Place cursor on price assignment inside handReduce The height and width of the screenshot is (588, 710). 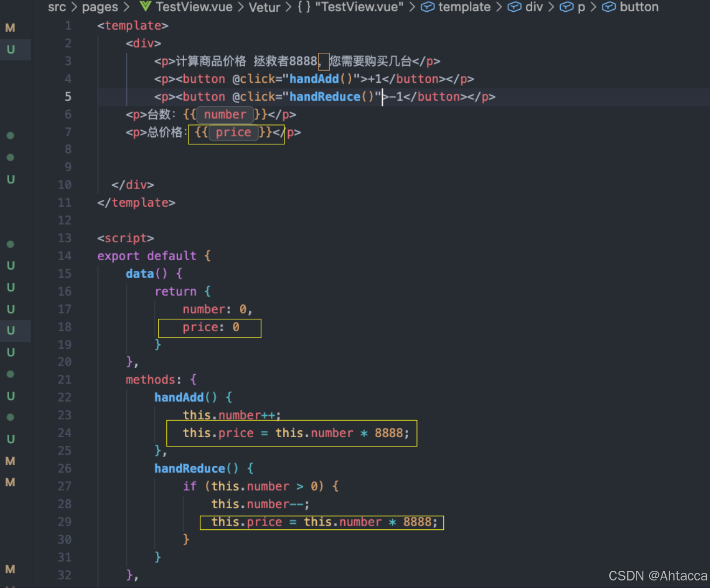(x=324, y=522)
